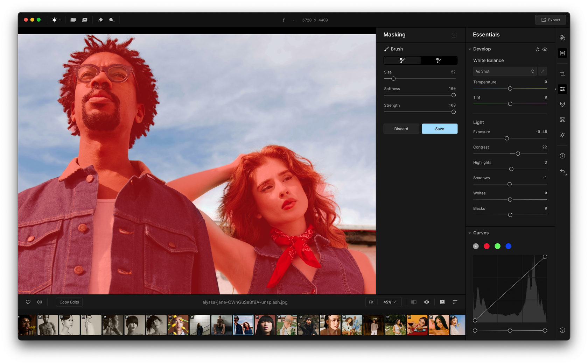Select the adjustments Essentials icon in the sidebar
Screen dimensions: 588x364
coord(562,89)
